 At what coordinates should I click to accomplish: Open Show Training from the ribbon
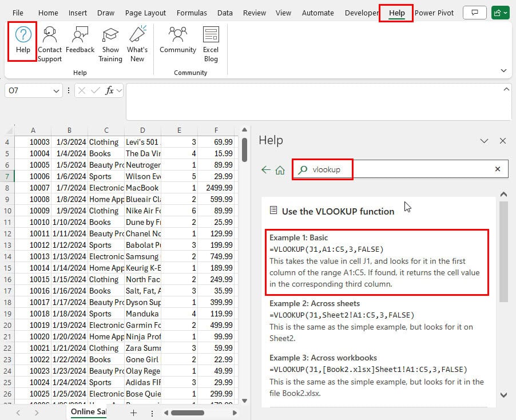coord(110,44)
